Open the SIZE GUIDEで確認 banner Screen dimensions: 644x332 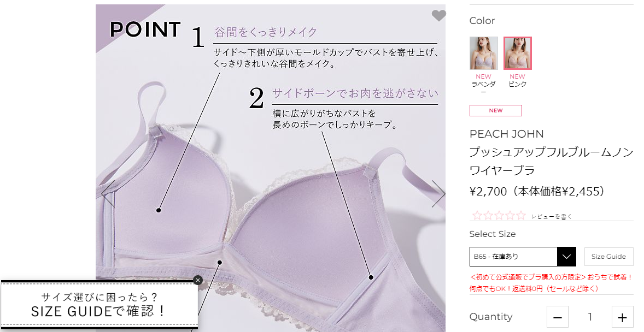point(98,305)
